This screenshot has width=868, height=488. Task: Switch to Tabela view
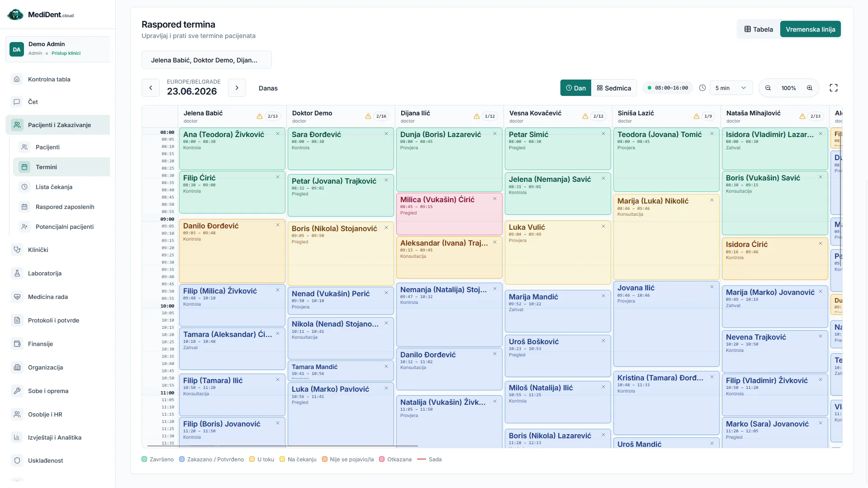click(x=759, y=29)
